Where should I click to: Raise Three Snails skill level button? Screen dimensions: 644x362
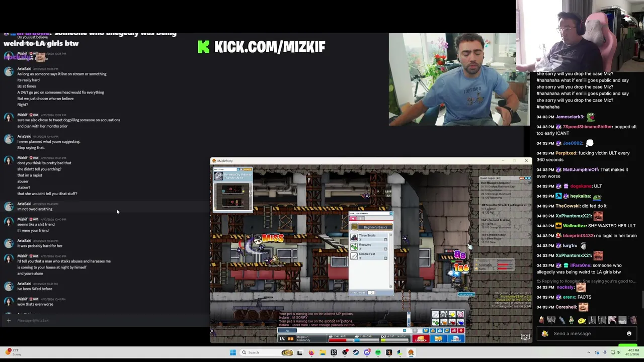point(385,240)
